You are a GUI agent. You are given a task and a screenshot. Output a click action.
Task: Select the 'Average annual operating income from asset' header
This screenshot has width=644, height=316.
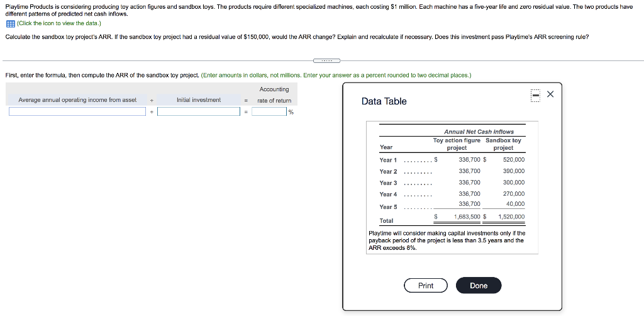(77, 100)
